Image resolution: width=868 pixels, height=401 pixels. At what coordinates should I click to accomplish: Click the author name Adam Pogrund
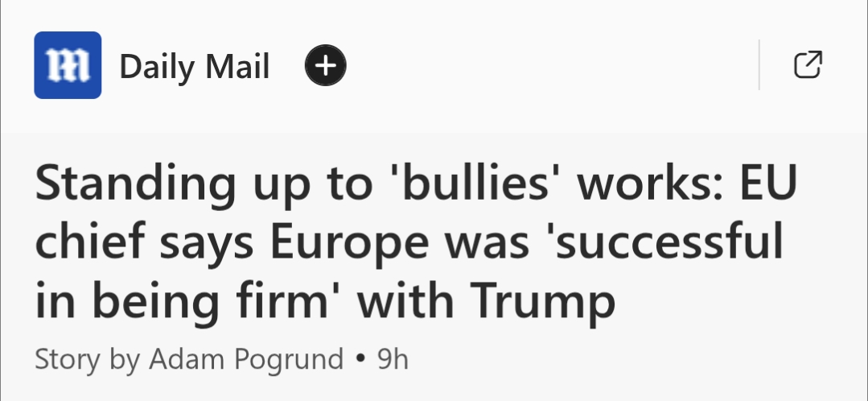[x=245, y=359]
